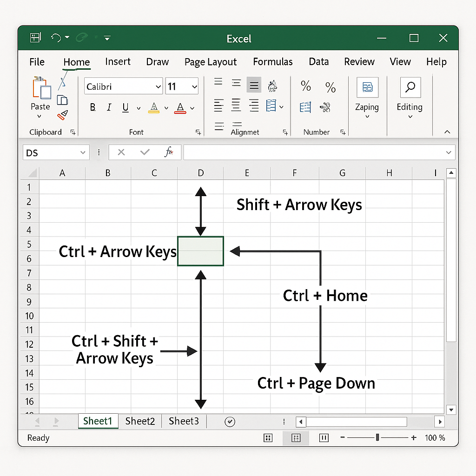The height and width of the screenshot is (476, 476).
Task: Click the Middle Align icon
Action: tap(236, 83)
